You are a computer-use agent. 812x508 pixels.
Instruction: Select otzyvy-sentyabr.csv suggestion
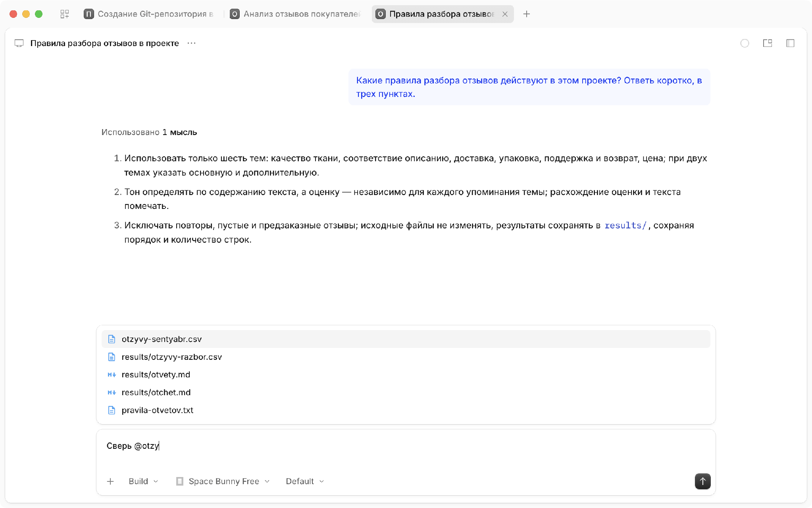406,339
